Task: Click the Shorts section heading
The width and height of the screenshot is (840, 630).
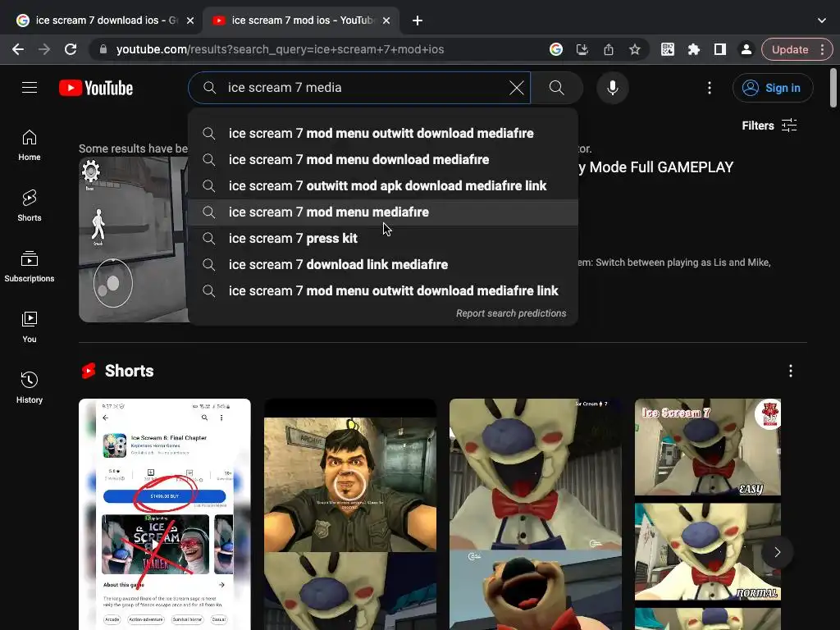Action: click(129, 371)
